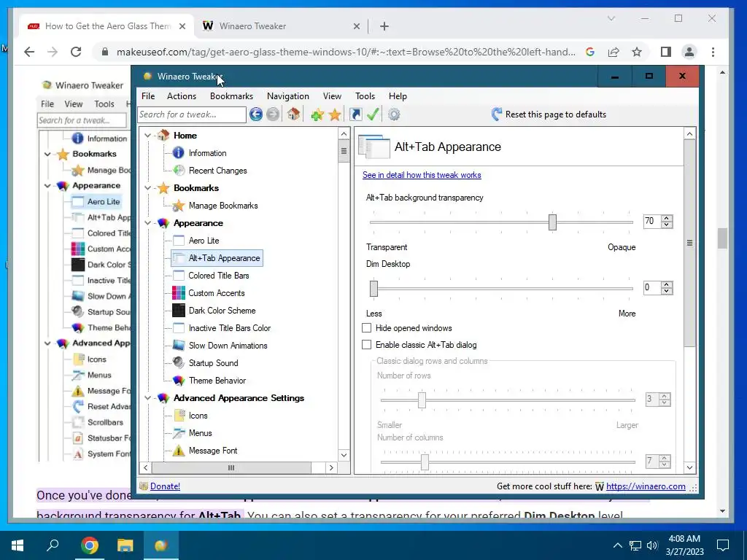Viewport: 747px width, 560px height.
Task: Open See in detail how this tweak works
Action: 422,175
